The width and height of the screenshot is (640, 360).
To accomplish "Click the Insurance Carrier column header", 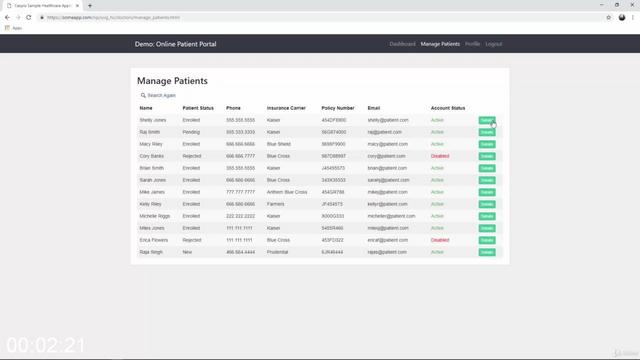I will pos(286,108).
